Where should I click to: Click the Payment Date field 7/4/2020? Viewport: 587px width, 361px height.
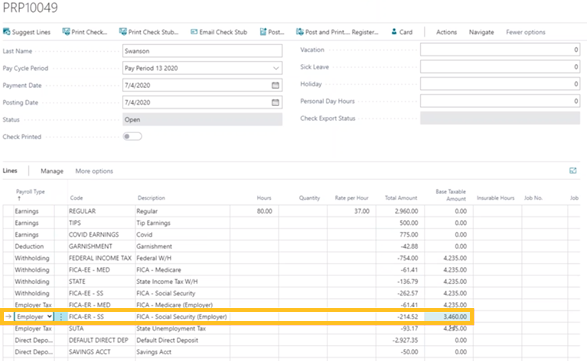(x=202, y=85)
